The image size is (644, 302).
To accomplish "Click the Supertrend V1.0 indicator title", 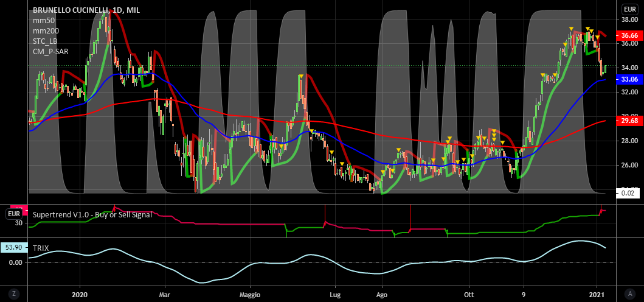I will click(91, 214).
